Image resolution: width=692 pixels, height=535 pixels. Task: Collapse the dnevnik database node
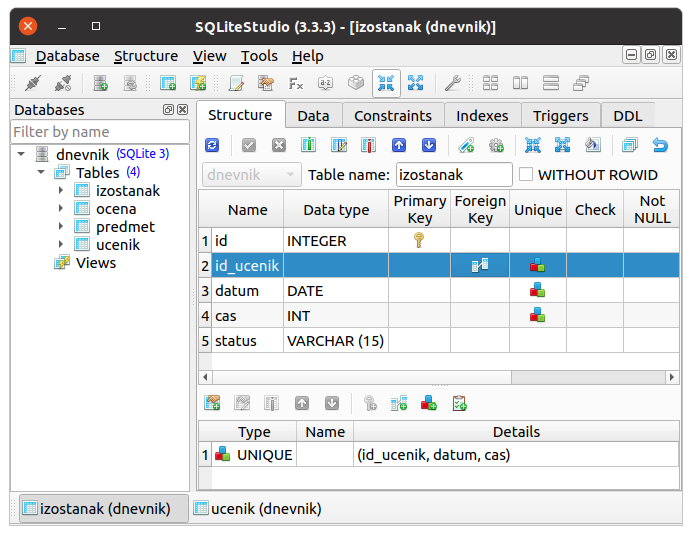21,155
